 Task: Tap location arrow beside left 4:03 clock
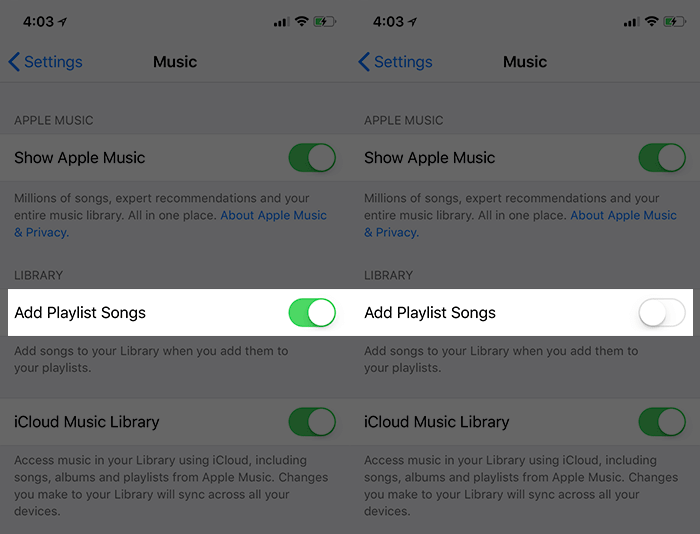click(x=62, y=21)
